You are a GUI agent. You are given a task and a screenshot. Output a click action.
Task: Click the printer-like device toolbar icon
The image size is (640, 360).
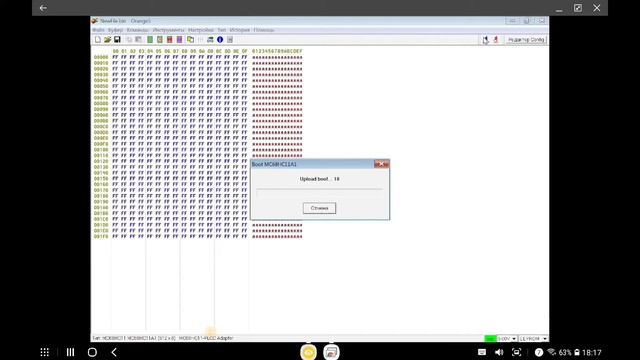click(210, 40)
